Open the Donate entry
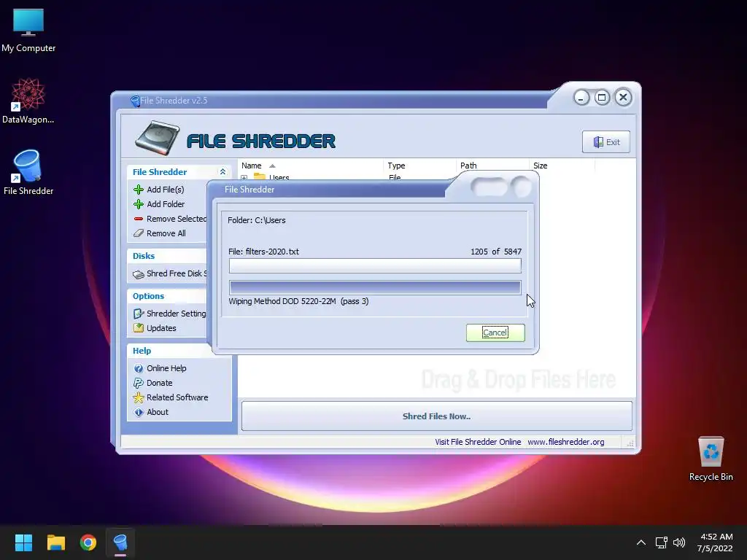Viewport: 747px width, 560px height. [x=160, y=383]
